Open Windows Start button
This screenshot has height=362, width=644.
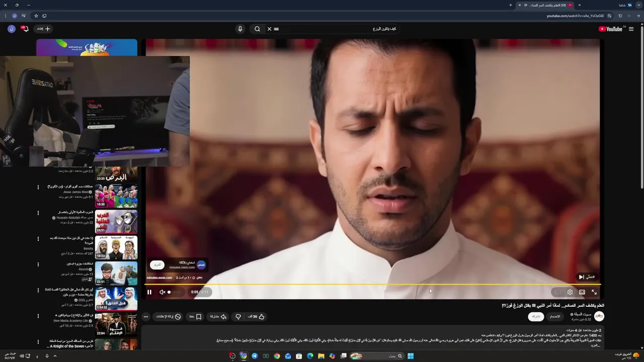411,356
